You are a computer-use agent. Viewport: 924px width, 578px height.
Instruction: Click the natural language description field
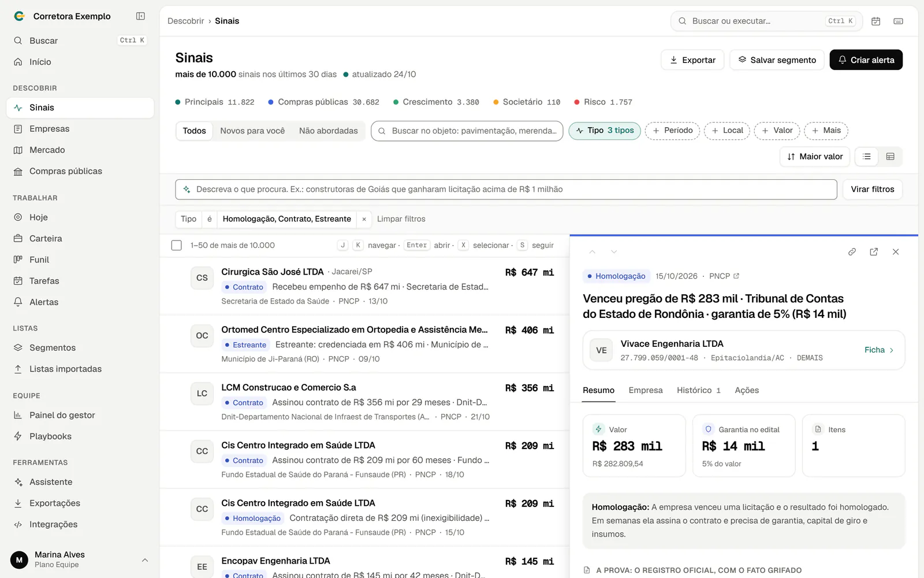pos(506,190)
